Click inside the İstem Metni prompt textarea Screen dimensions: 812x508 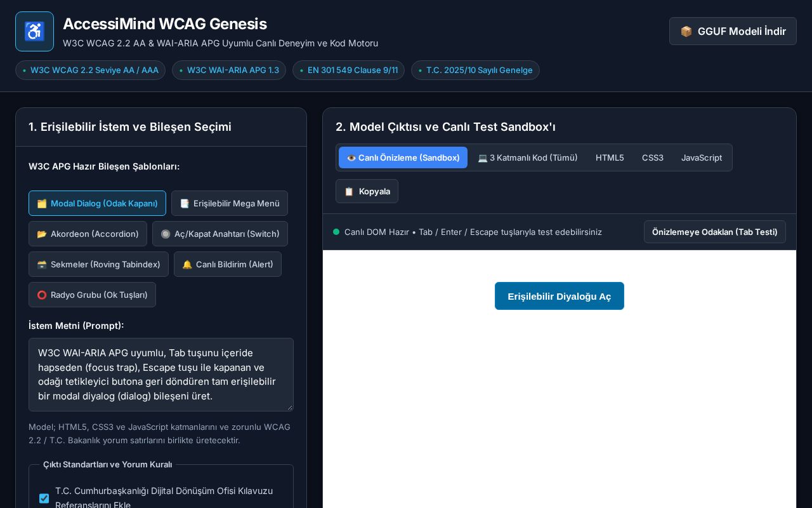click(161, 375)
